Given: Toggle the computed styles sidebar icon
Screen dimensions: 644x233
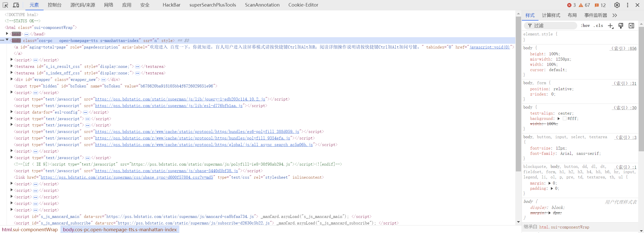Looking at the screenshot, I should tap(631, 26).
